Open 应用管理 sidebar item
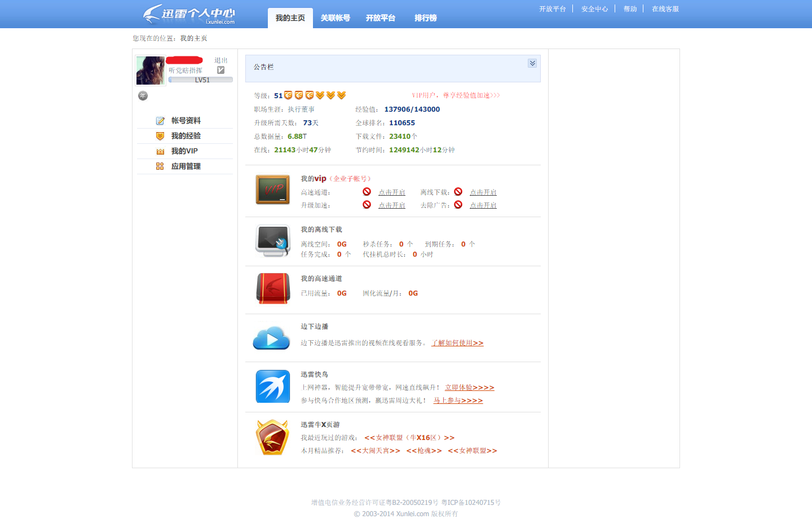812x519 pixels. tap(185, 166)
